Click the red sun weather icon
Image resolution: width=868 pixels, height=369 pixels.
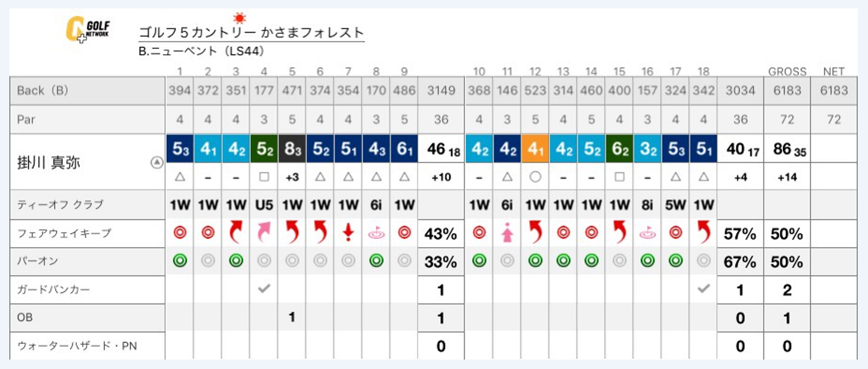(x=239, y=18)
